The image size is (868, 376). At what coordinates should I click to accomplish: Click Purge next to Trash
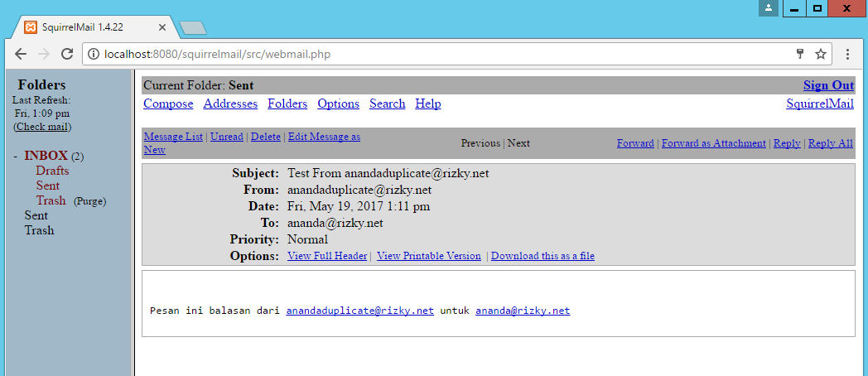[89, 201]
